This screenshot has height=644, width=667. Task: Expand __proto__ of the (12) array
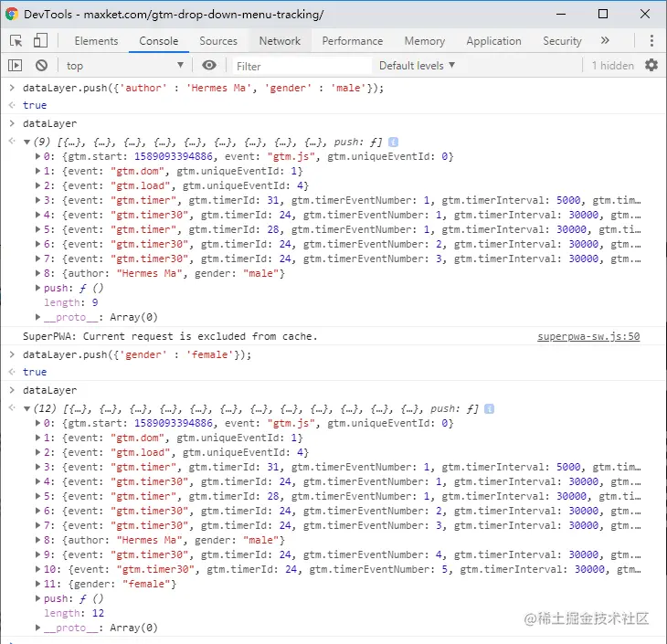click(x=37, y=628)
